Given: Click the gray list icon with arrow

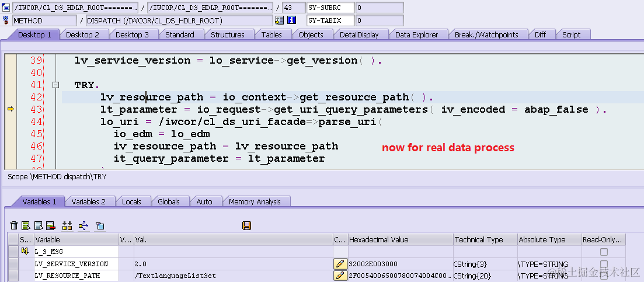Looking at the screenshot, I should 39,225.
